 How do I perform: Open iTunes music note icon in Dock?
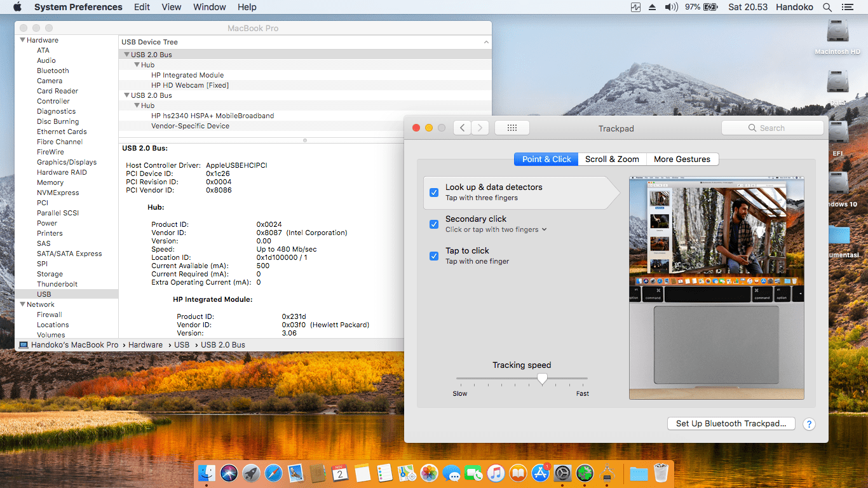(x=496, y=473)
